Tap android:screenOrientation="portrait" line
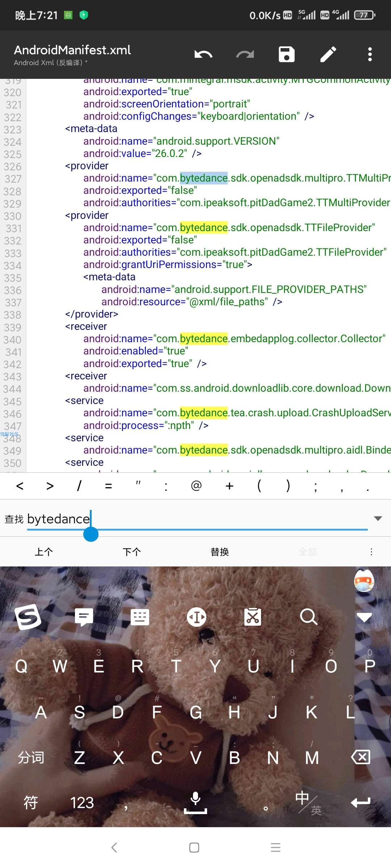Screen dimensions: 391x868 [167, 104]
